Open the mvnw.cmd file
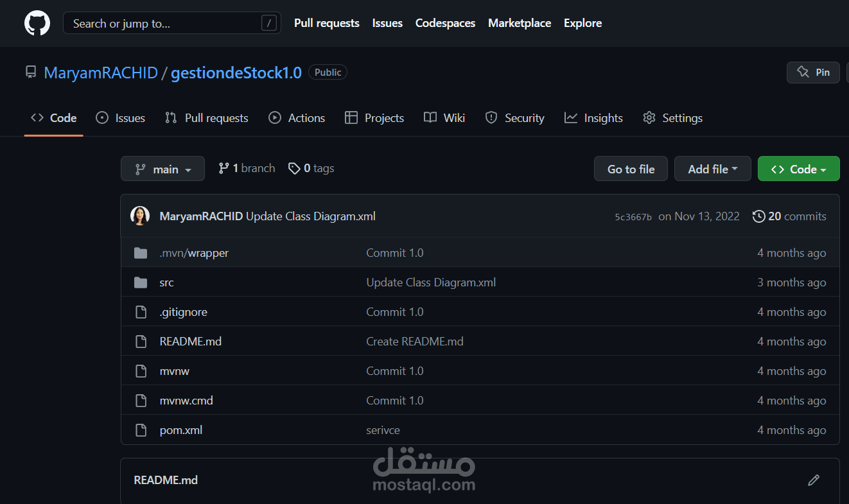Viewport: 849px width, 504px height. pyautogui.click(x=186, y=401)
